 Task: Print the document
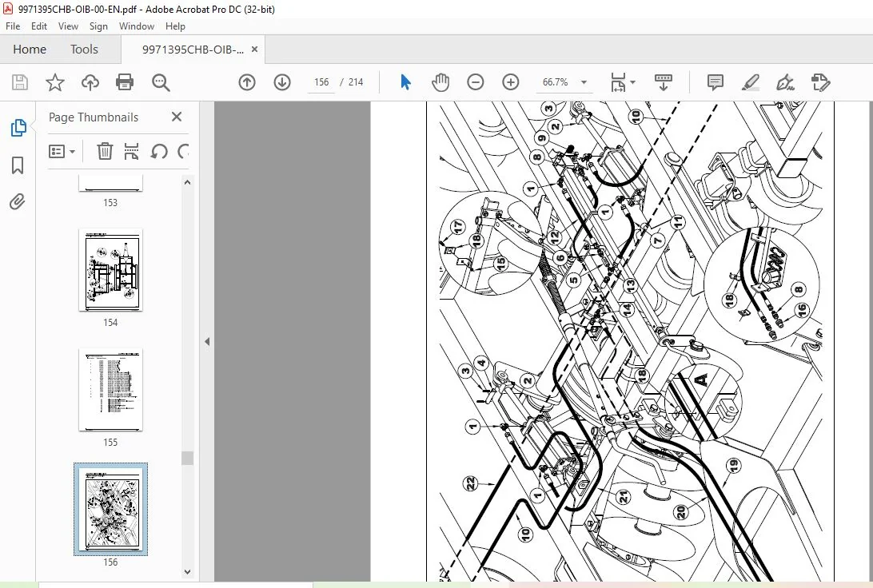click(x=125, y=82)
